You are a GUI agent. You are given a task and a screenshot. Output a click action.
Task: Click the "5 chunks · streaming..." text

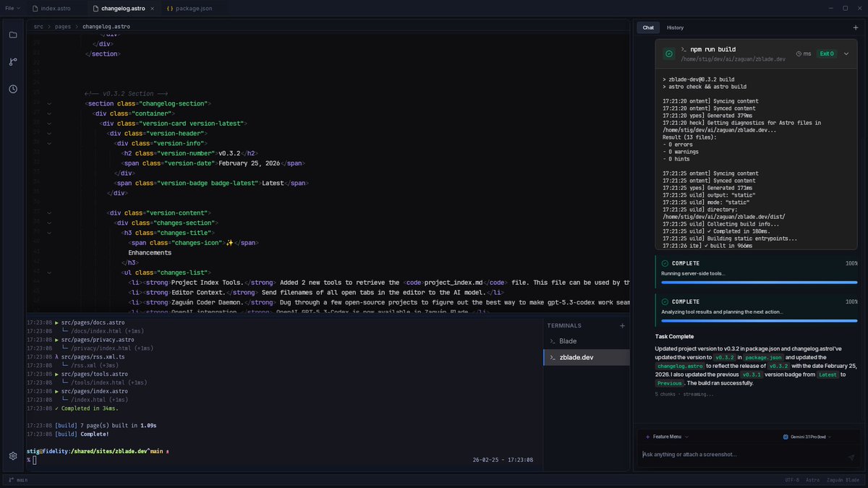684,394
